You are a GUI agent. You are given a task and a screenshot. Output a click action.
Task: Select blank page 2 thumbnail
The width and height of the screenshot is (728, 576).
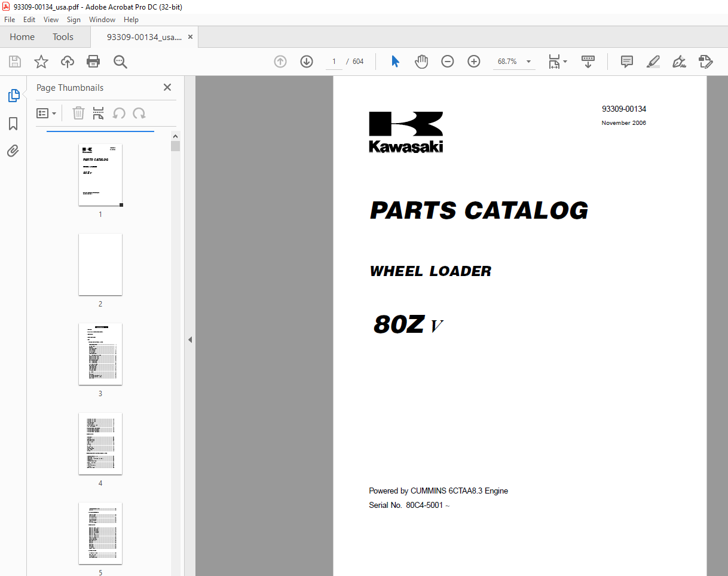pyautogui.click(x=100, y=264)
